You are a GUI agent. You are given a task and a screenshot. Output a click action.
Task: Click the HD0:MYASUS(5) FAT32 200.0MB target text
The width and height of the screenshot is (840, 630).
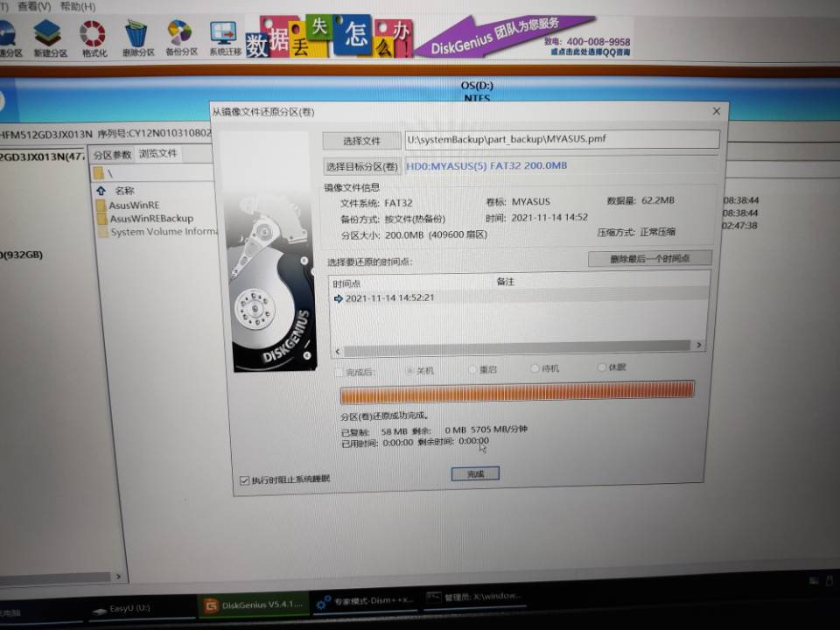(486, 165)
